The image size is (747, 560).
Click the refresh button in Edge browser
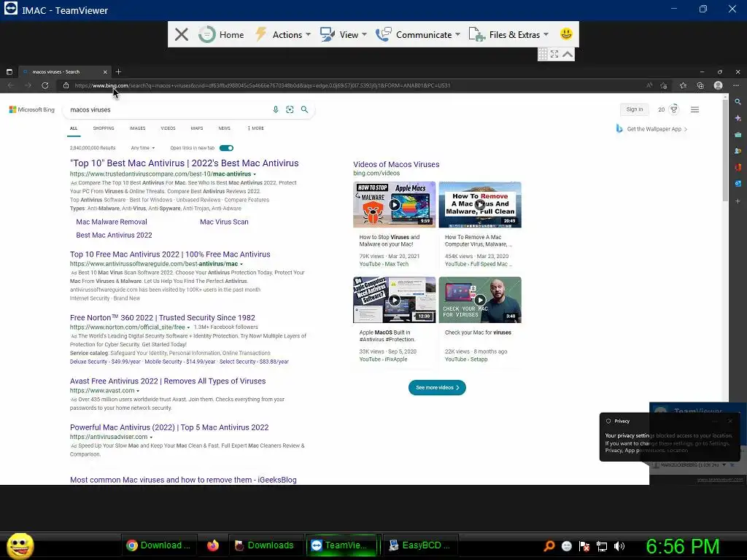tap(44, 85)
